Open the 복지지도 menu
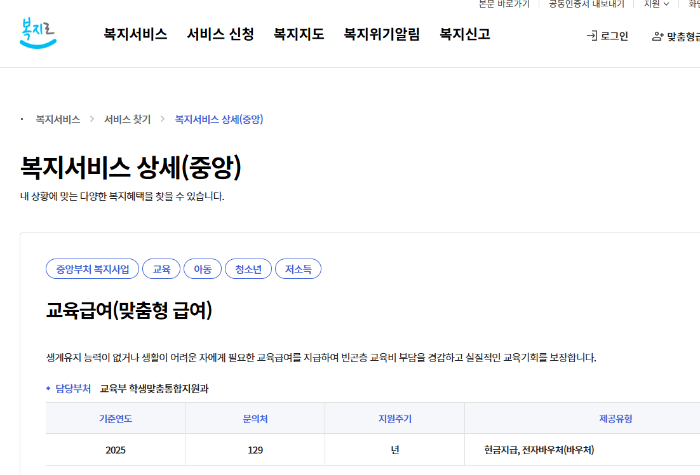Viewport: 700px width, 475px height. [x=299, y=34]
